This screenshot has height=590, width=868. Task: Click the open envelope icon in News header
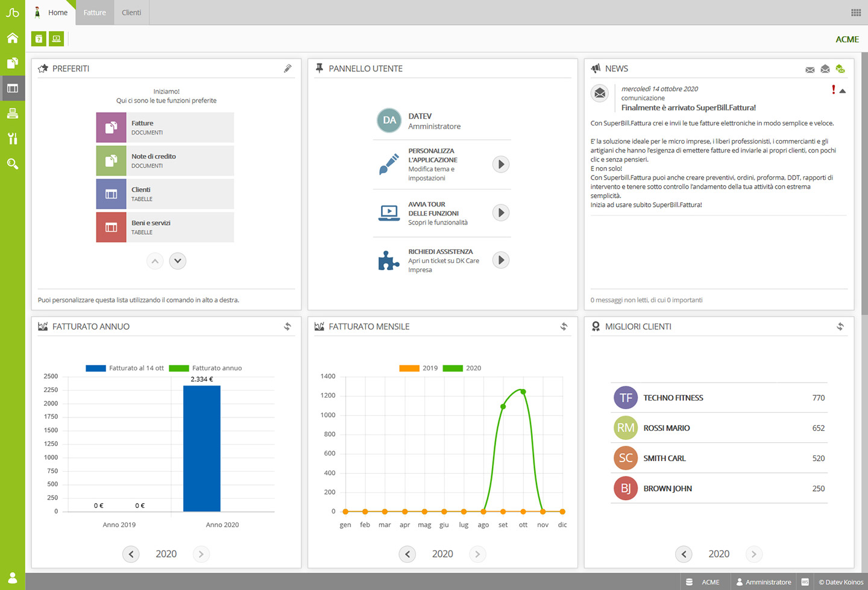click(825, 69)
